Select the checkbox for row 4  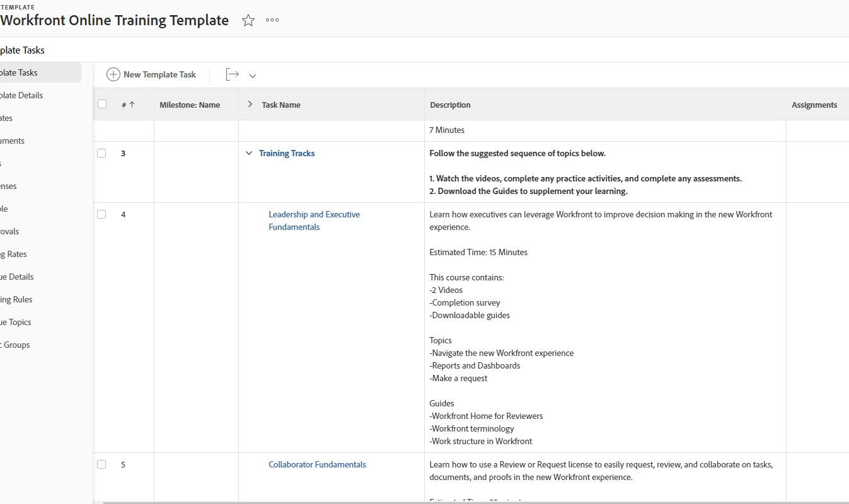pos(101,214)
